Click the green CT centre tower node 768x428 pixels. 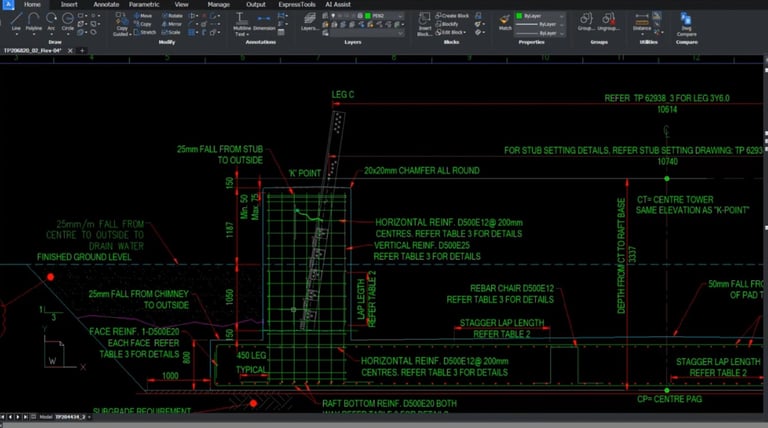tap(667, 179)
